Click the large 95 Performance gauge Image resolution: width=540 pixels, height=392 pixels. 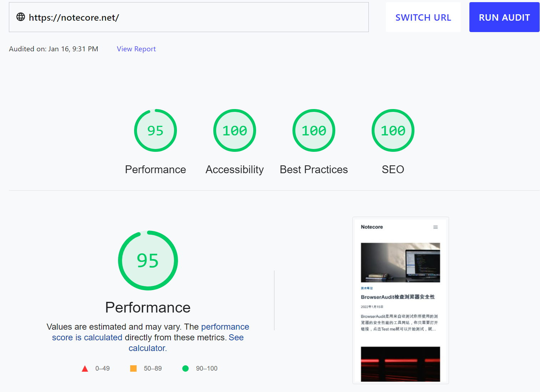click(148, 261)
